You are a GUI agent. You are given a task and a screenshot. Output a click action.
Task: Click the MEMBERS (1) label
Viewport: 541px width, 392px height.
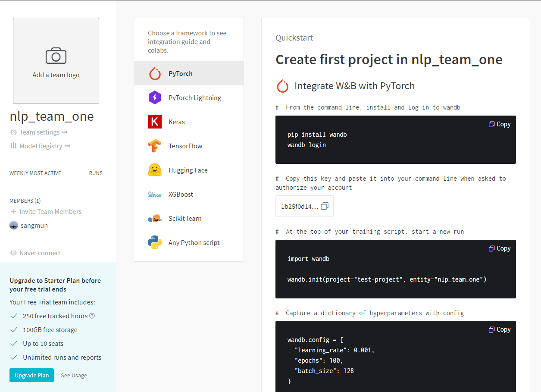(x=25, y=201)
